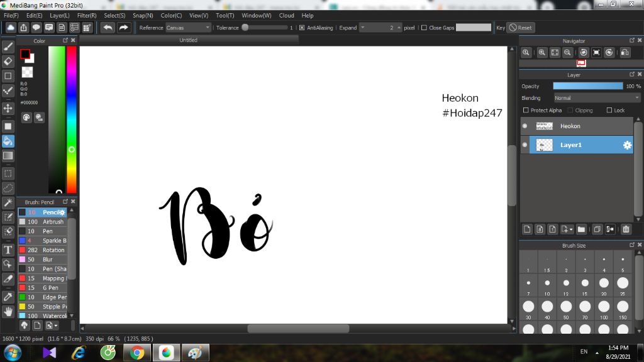This screenshot has height=362, width=644.
Task: Increase Expand pixel stepper
Action: tap(399, 28)
